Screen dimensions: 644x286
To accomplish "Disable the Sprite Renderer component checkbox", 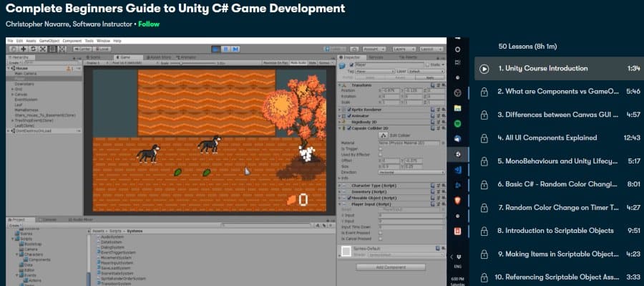I will (x=349, y=110).
